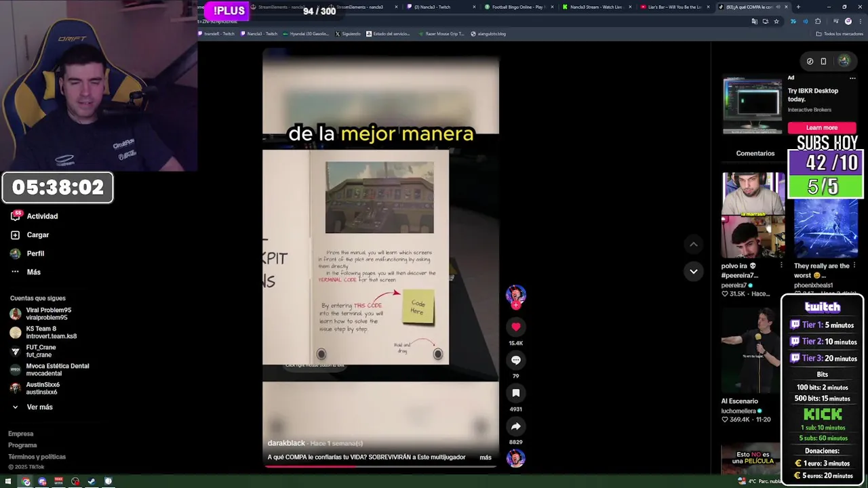This screenshot has height=488, width=868.
Task: Click the Programa footer link
Action: (22, 445)
